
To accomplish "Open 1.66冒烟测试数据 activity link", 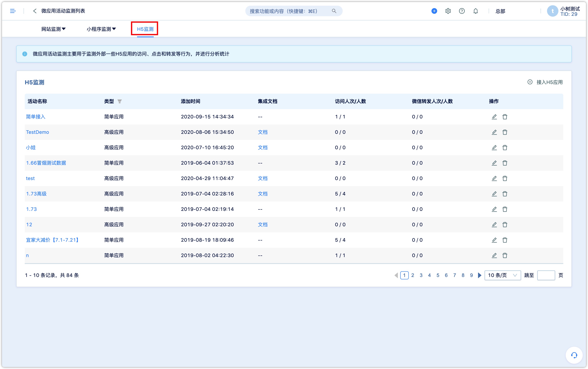I will tap(46, 163).
